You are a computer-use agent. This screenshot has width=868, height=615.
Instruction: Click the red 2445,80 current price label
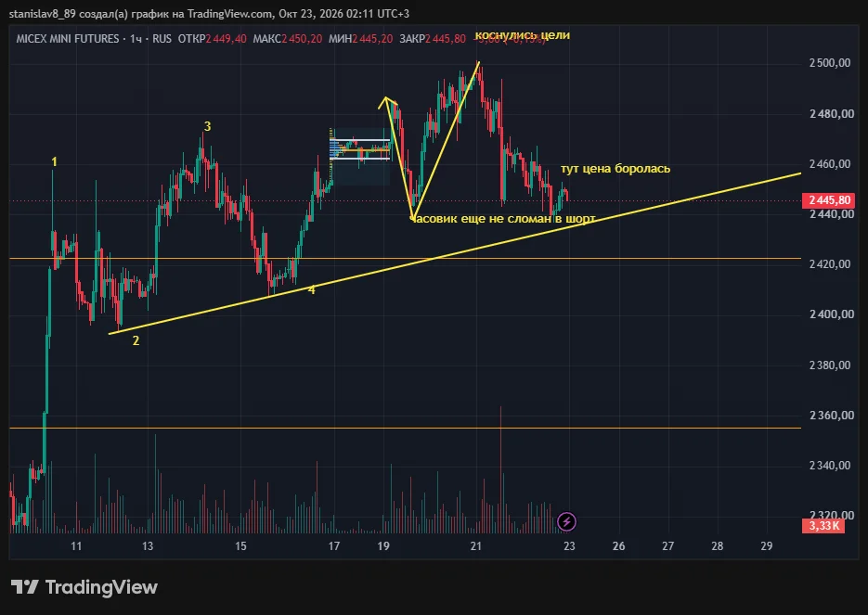click(828, 200)
